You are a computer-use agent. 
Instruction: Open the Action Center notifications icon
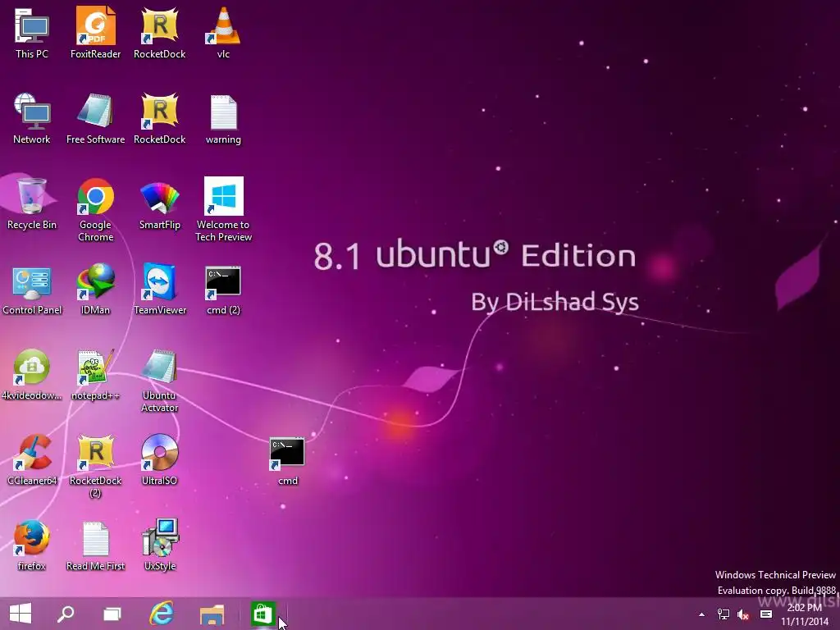(766, 614)
